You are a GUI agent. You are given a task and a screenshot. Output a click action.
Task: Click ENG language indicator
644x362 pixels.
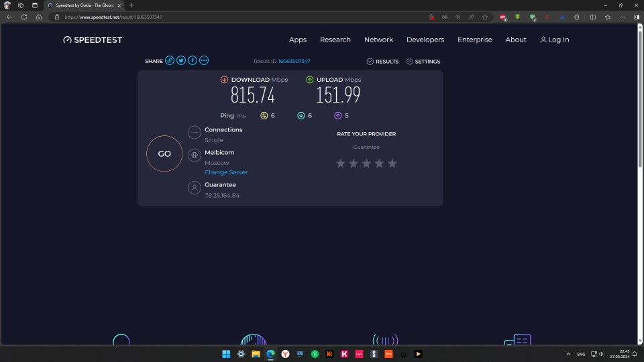pyautogui.click(x=581, y=354)
